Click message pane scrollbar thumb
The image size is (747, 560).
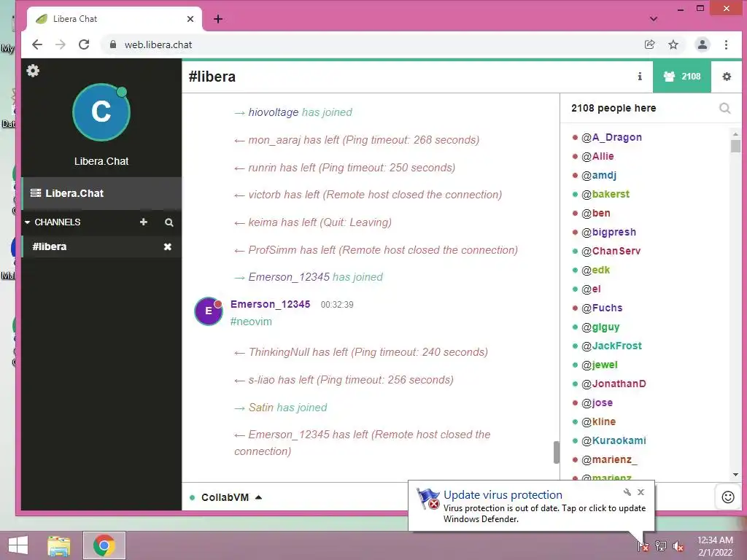tap(556, 452)
